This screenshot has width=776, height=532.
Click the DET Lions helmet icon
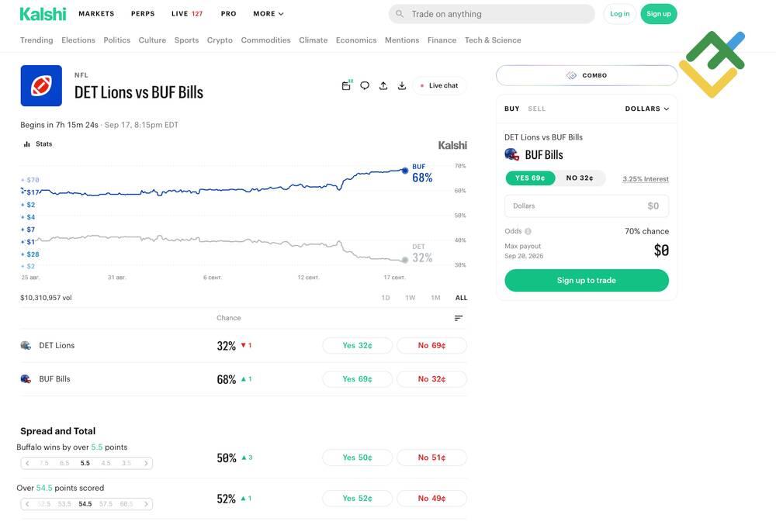[x=26, y=345]
